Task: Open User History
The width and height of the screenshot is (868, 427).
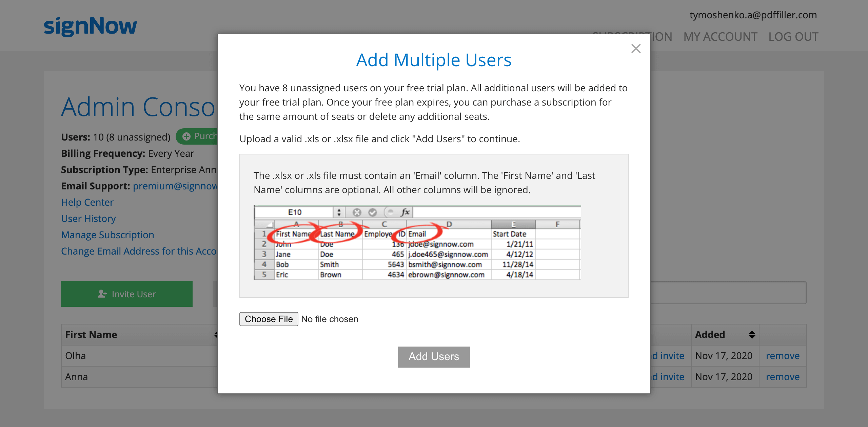Action: (x=88, y=218)
